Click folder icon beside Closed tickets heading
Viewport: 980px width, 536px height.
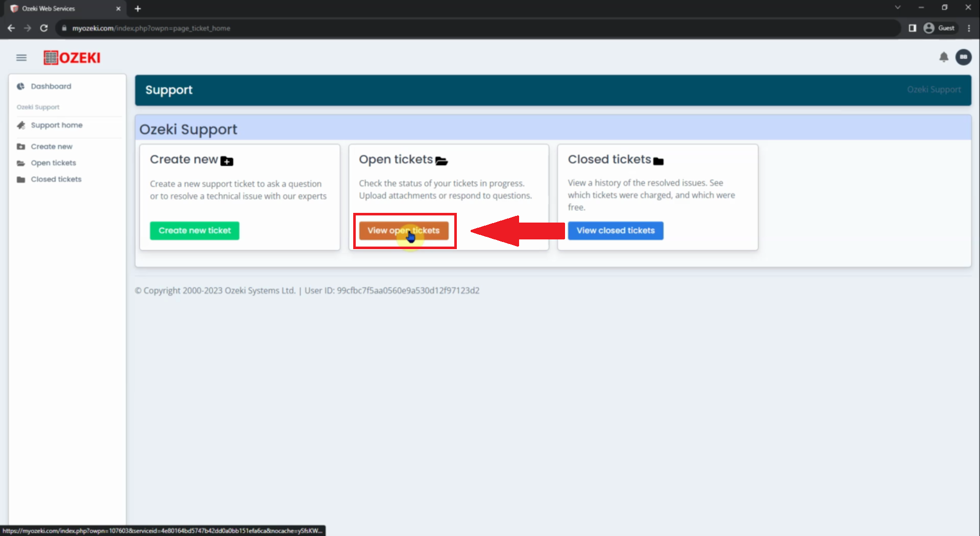pos(658,161)
